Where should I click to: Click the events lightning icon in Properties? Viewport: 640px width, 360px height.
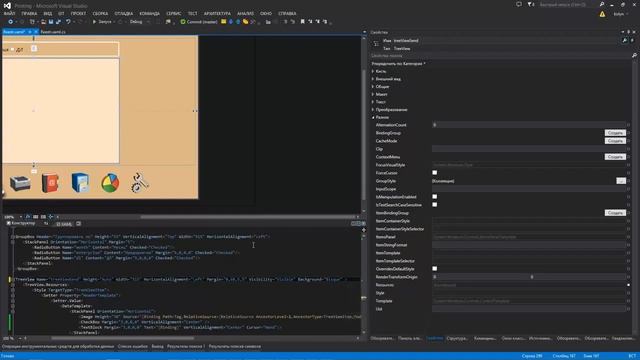[x=632, y=40]
